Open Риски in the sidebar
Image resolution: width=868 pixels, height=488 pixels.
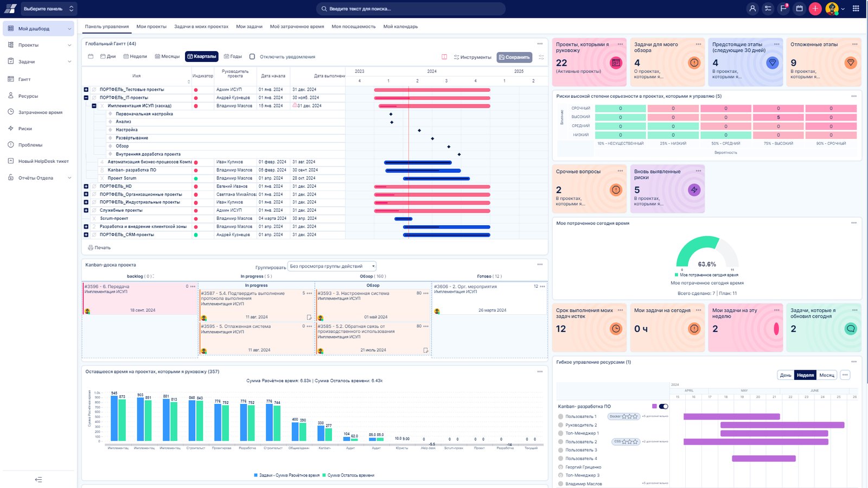click(x=25, y=129)
